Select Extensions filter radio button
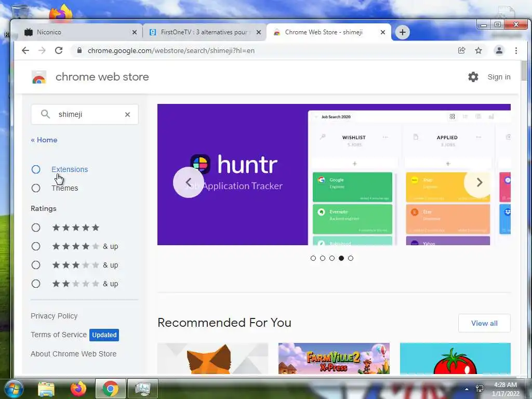Image resolution: width=532 pixels, height=399 pixels. coord(36,169)
